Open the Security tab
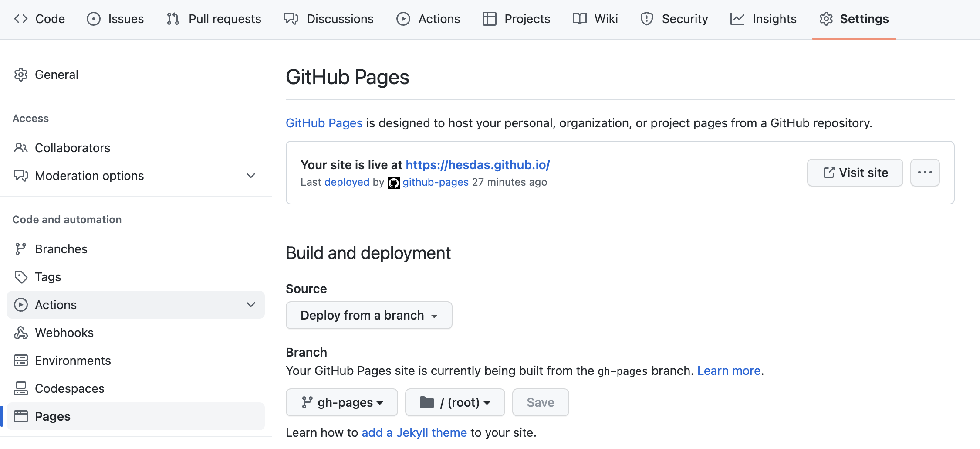The width and height of the screenshot is (980, 449). pos(674,19)
